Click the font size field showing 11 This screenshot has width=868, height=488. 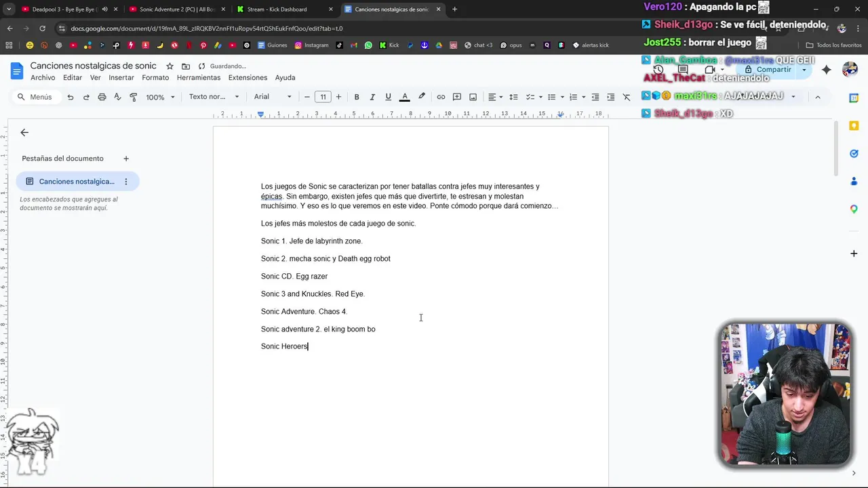tap(323, 97)
